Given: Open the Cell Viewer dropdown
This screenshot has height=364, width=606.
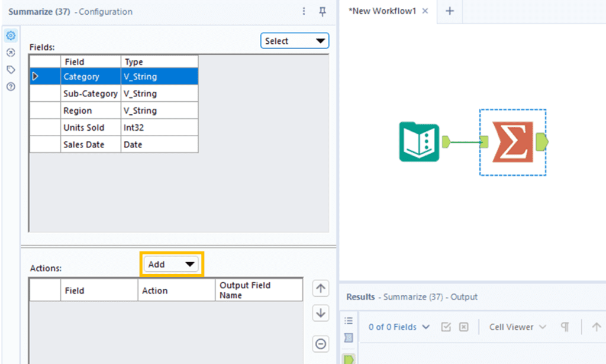Looking at the screenshot, I should [x=517, y=327].
